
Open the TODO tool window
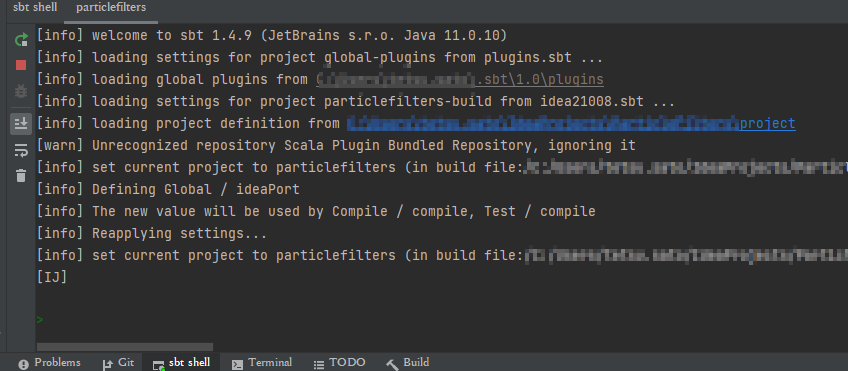click(x=340, y=362)
